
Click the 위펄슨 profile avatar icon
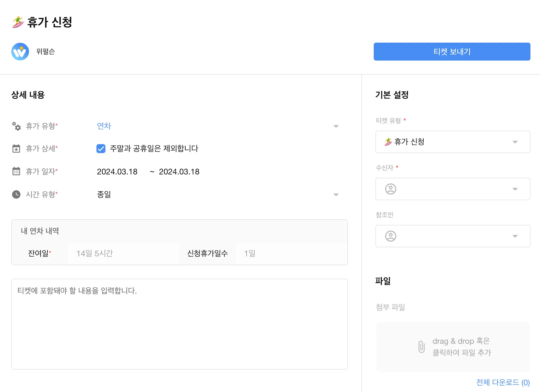[x=20, y=52]
